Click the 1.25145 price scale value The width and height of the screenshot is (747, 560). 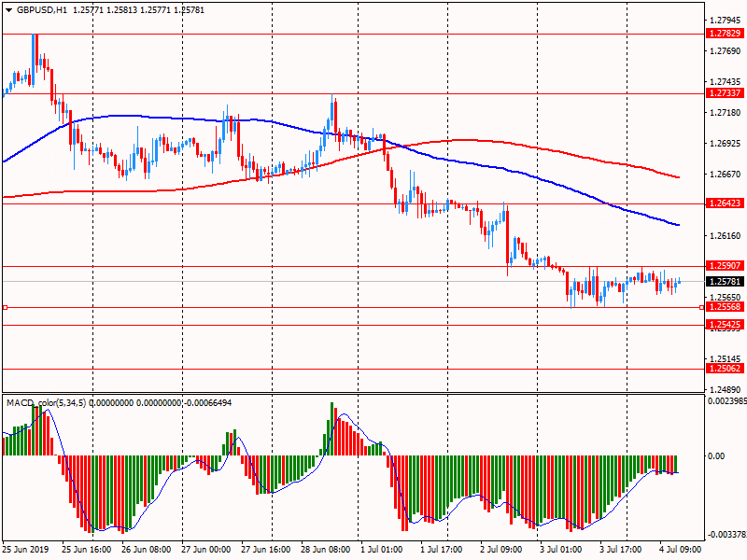(x=726, y=358)
